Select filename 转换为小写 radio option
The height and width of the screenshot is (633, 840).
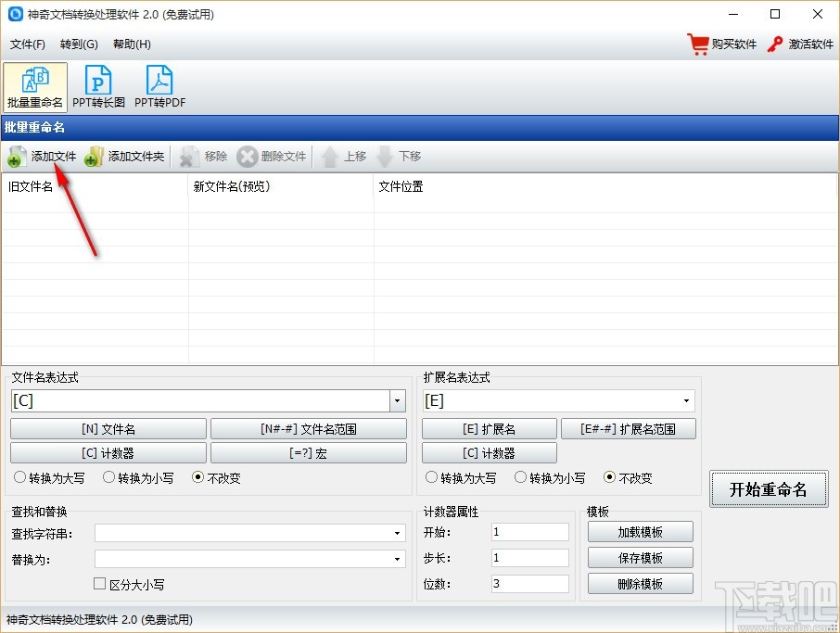pyautogui.click(x=108, y=476)
